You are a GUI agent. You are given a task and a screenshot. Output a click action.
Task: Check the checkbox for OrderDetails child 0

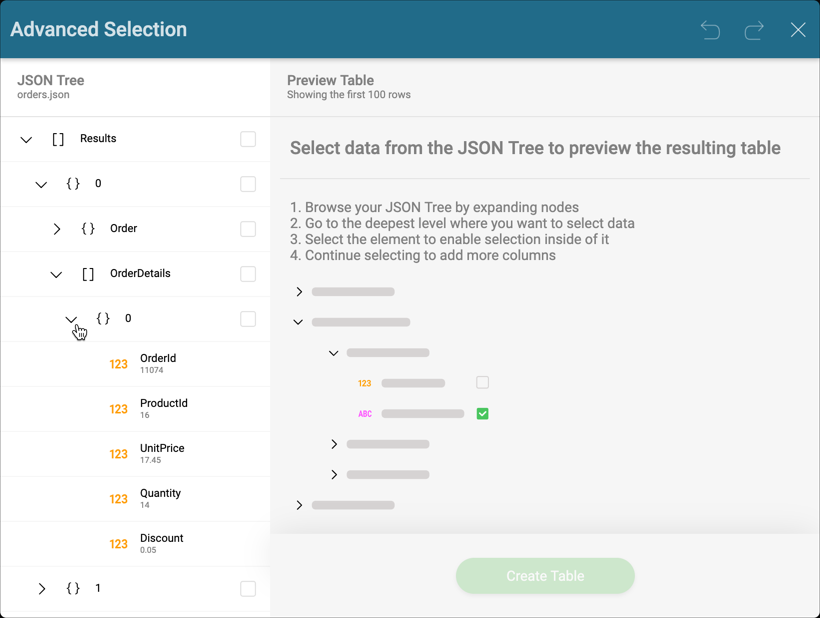[x=248, y=319]
